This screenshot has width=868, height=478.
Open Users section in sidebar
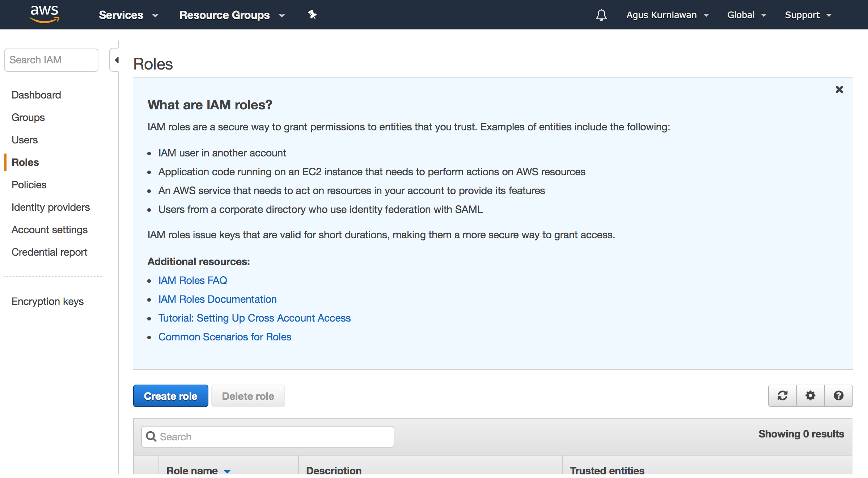pos(25,140)
